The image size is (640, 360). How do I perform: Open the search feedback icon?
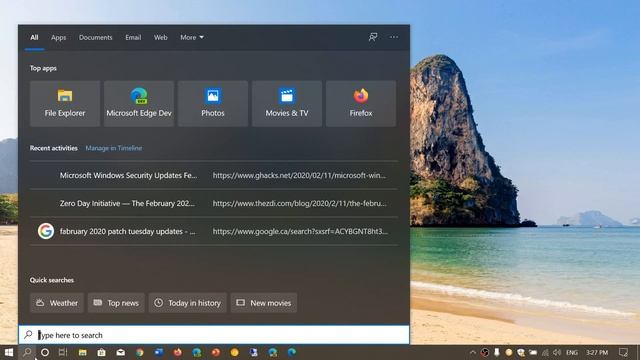point(373,37)
